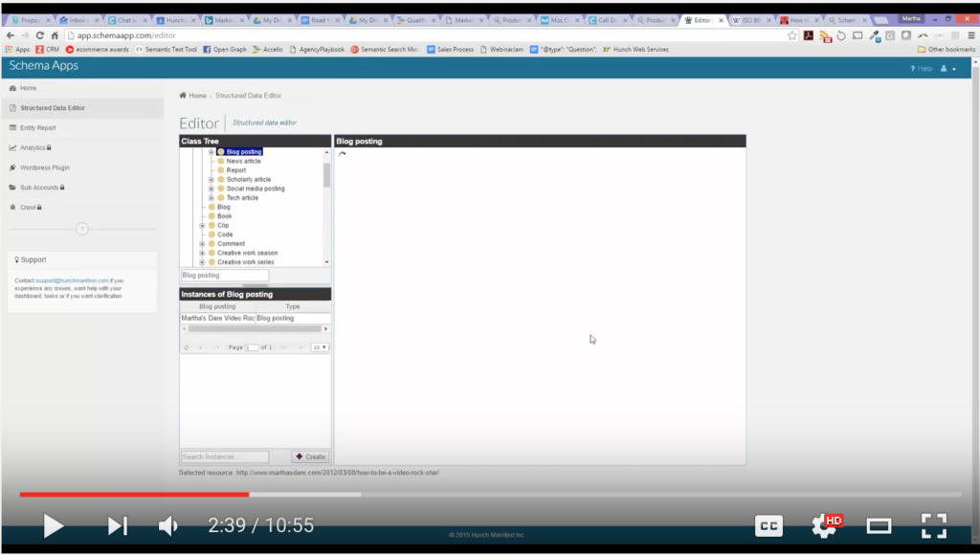The height and width of the screenshot is (555, 980).
Task: Expand the Scholarly article tree node
Action: 212,180
